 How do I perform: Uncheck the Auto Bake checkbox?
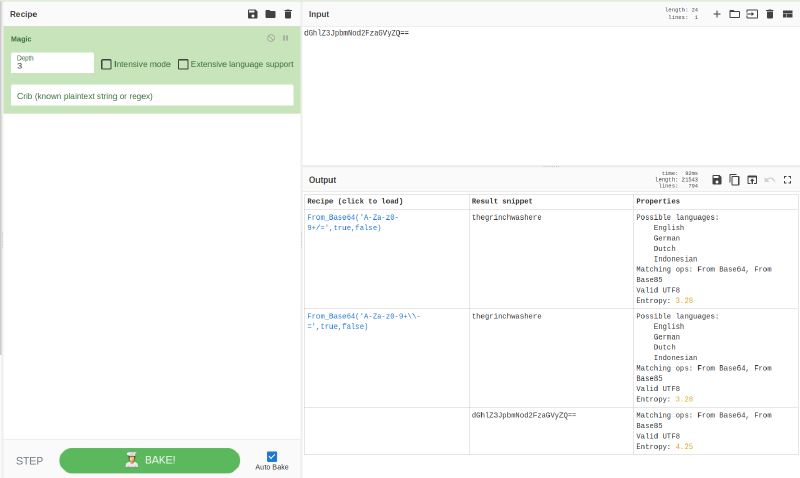pos(272,456)
